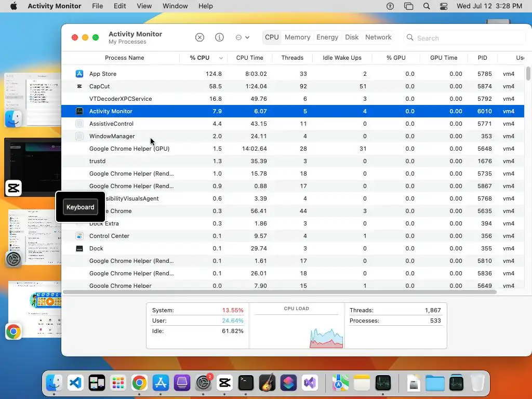Select the Google Chrome Helper (GPU) row
The height and width of the screenshot is (399, 532).
pyautogui.click(x=292, y=149)
